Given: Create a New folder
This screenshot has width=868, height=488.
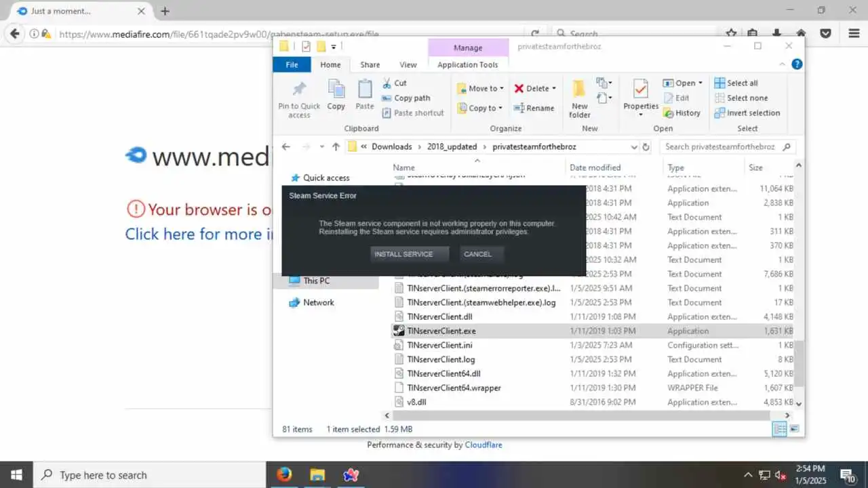Looking at the screenshot, I should pyautogui.click(x=580, y=99).
